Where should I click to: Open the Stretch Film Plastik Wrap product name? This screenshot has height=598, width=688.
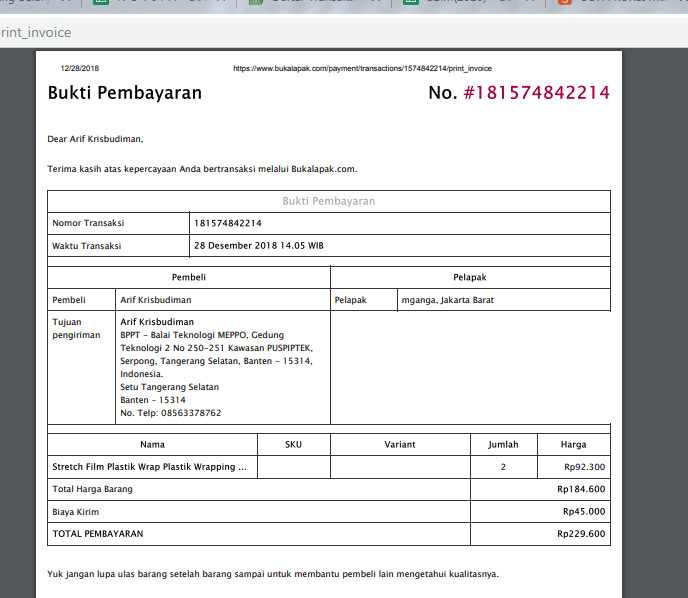tap(149, 467)
